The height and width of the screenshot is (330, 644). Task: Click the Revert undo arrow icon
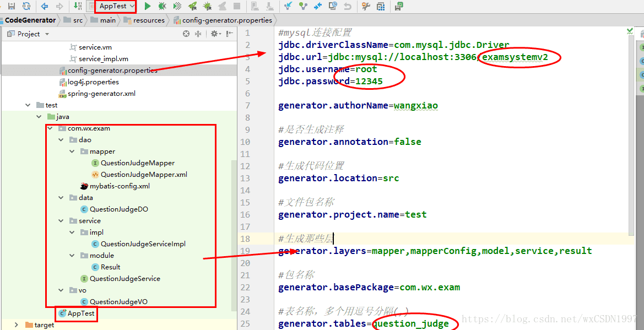[348, 6]
